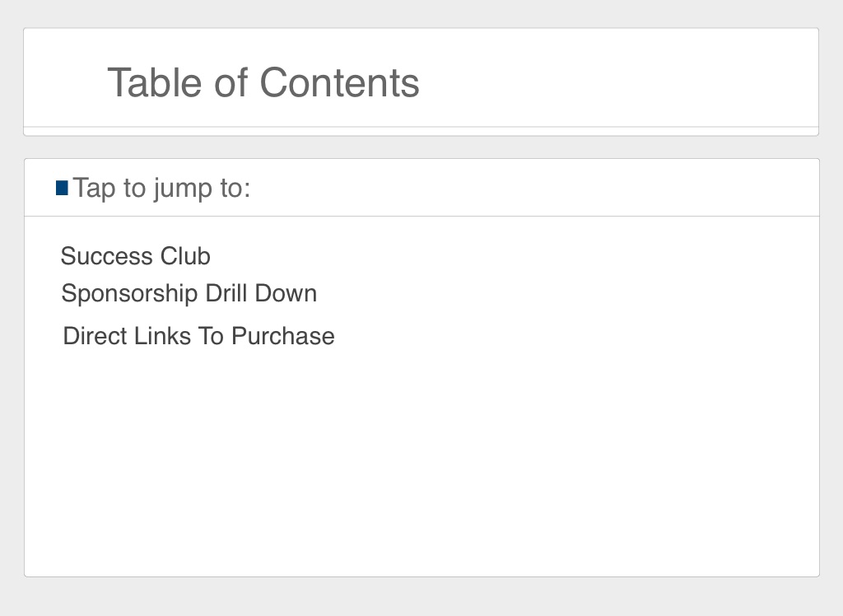Click the blank area right of the title
The image size is (843, 616).
pyautogui.click(x=617, y=82)
